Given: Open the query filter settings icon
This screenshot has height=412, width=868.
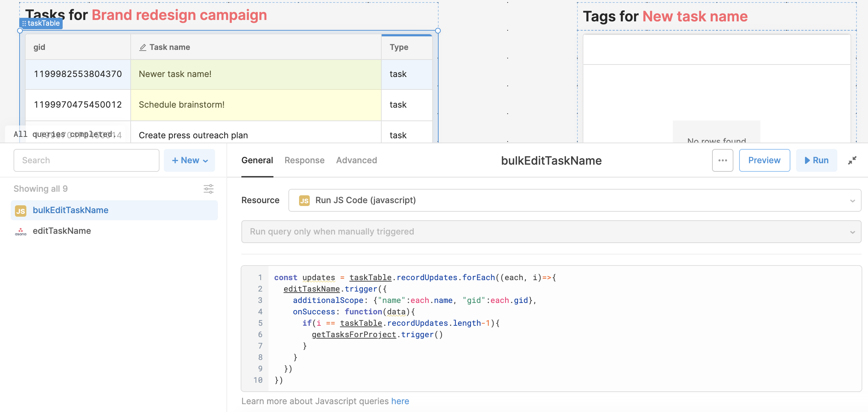Looking at the screenshot, I should tap(209, 189).
